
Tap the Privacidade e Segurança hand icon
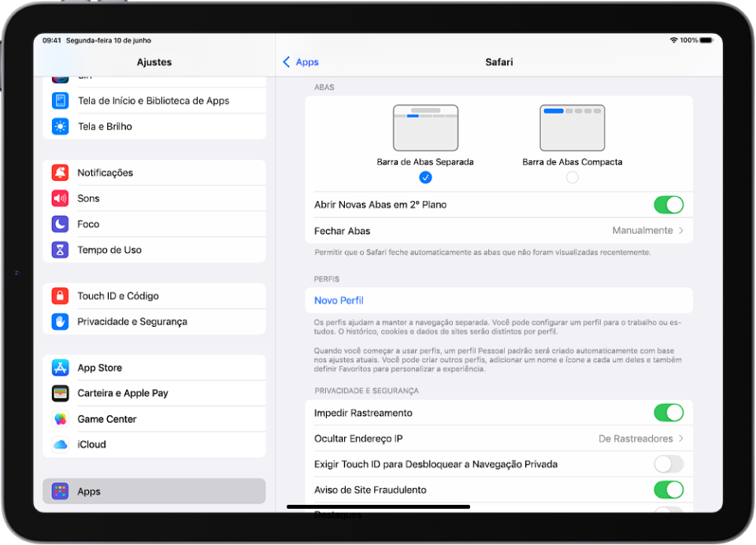(61, 321)
